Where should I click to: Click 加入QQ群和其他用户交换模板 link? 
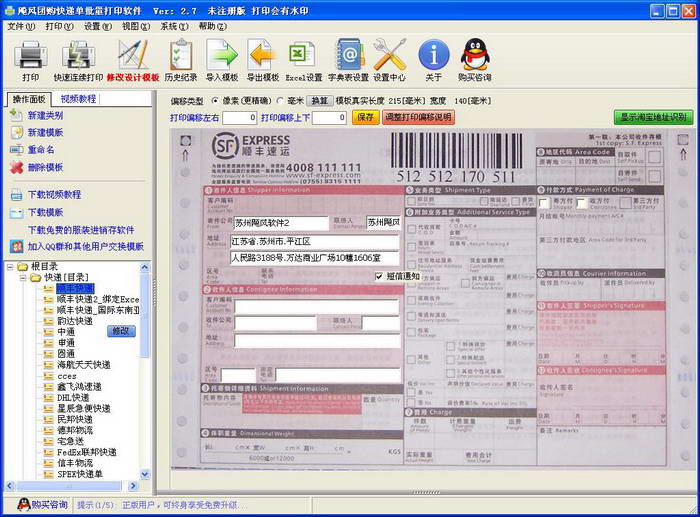(x=86, y=246)
